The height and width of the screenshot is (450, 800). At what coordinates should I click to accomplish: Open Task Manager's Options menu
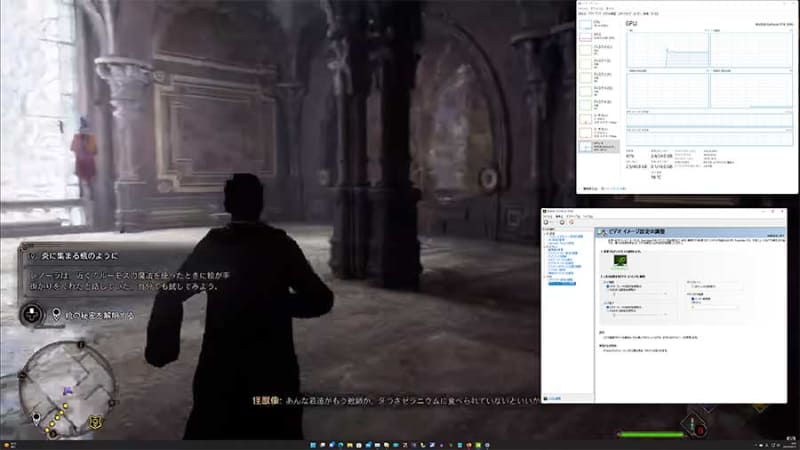[597, 8]
